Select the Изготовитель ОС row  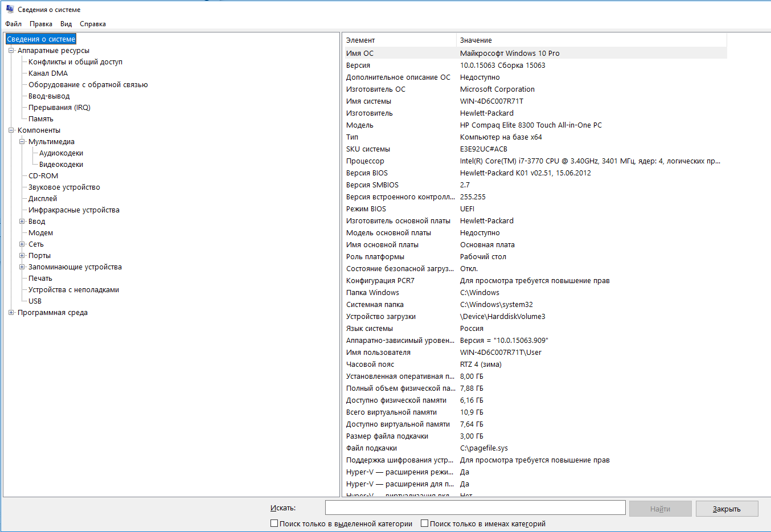535,89
